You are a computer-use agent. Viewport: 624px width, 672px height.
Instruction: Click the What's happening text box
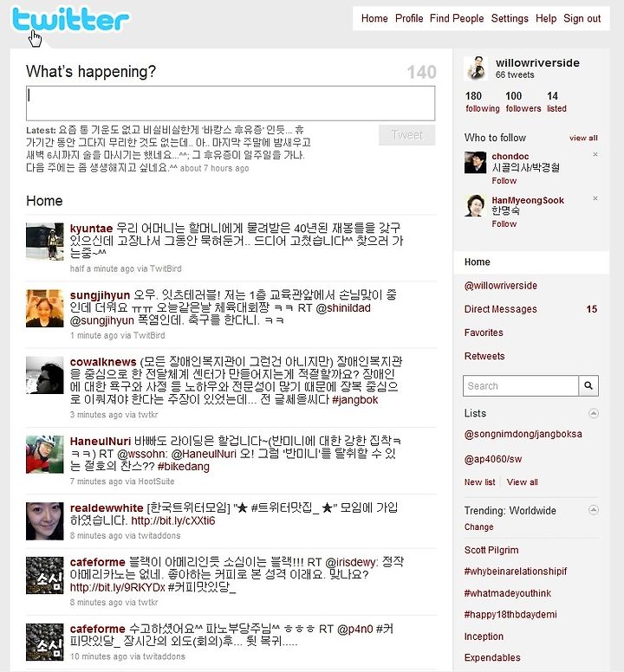pyautogui.click(x=231, y=103)
